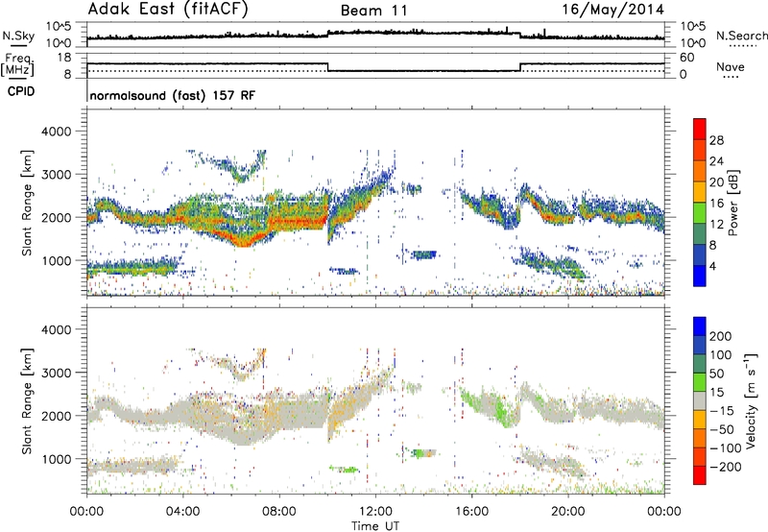Viewport: 768px width, 532px height.
Task: Click the '-15' velocity colorbar tick value
Action: pos(722,410)
